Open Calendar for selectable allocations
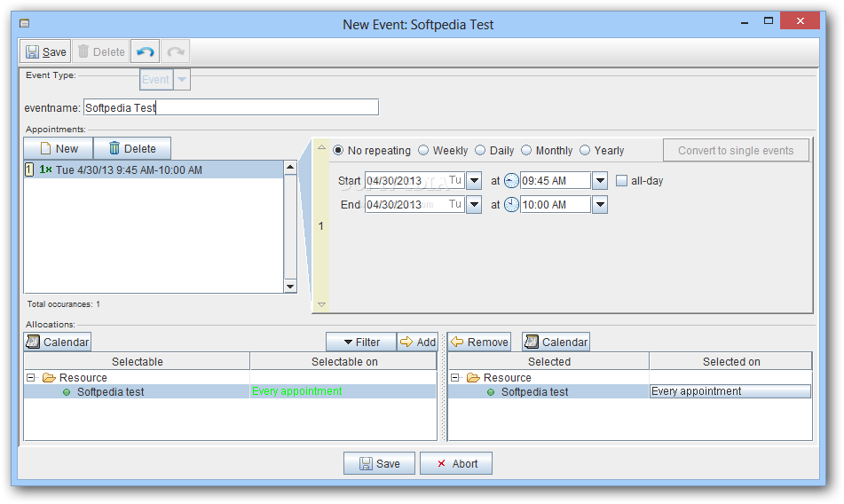Image resolution: width=844 pixels, height=504 pixels. 58,343
